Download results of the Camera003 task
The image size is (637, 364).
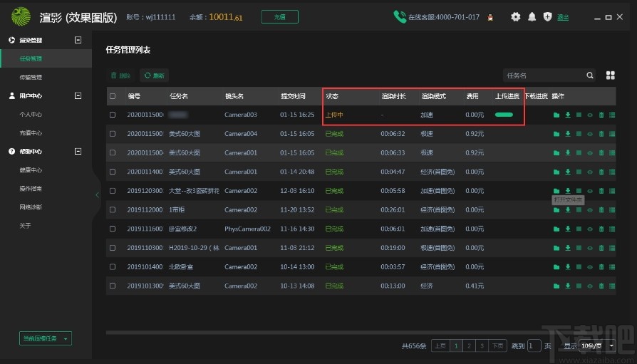pyautogui.click(x=568, y=115)
